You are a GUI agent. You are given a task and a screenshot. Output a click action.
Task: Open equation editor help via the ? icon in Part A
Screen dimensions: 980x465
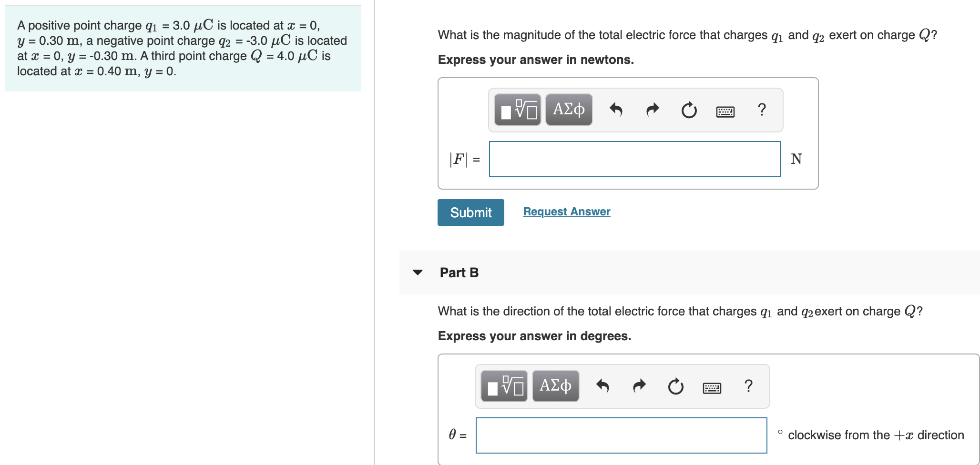[x=761, y=110]
